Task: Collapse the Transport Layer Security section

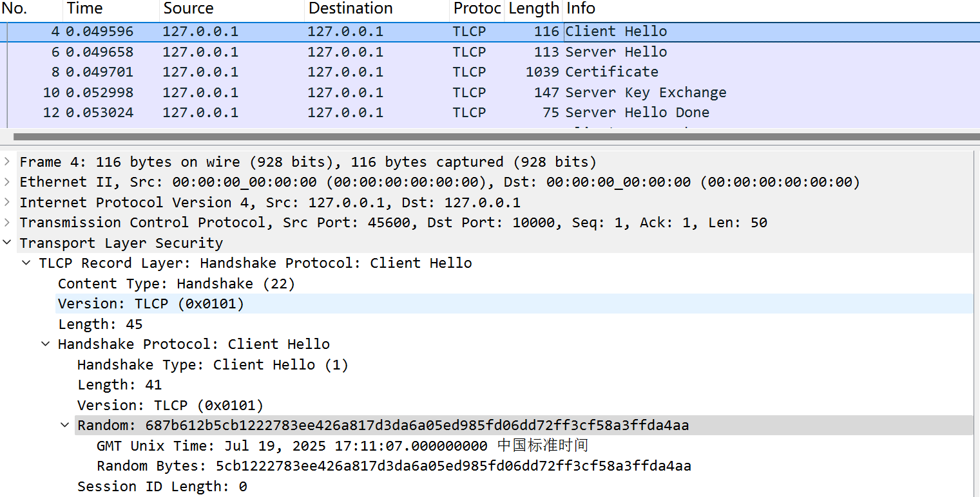Action: (x=6, y=243)
